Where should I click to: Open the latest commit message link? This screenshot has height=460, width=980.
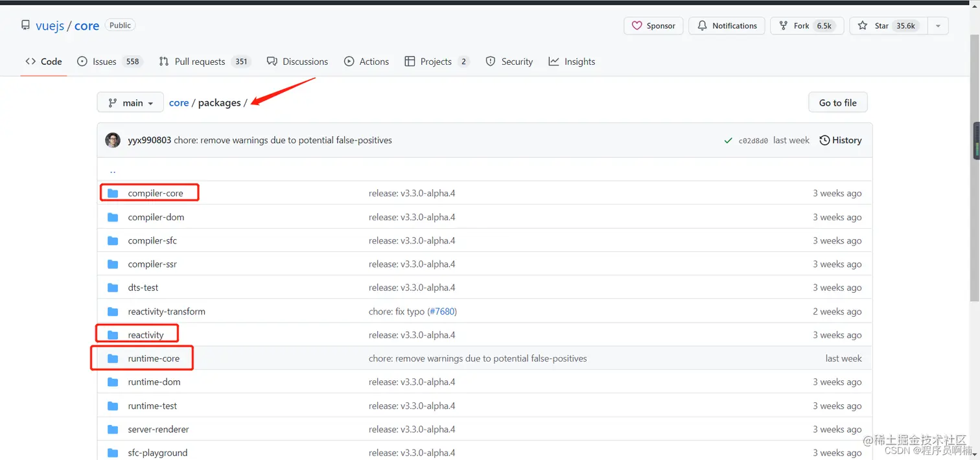click(283, 140)
